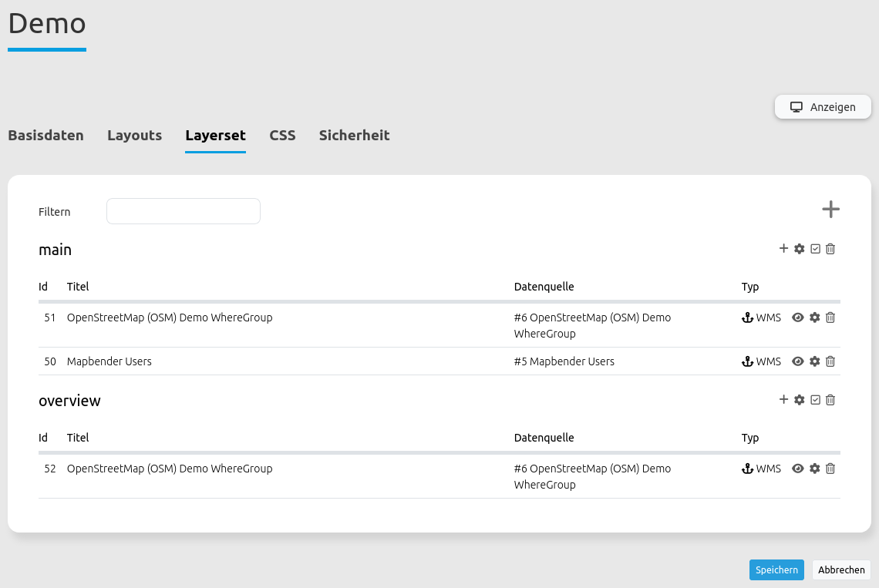Viewport: 879px width, 588px height.
Task: Click checkbox icon for main layerset
Action: pyautogui.click(x=815, y=249)
